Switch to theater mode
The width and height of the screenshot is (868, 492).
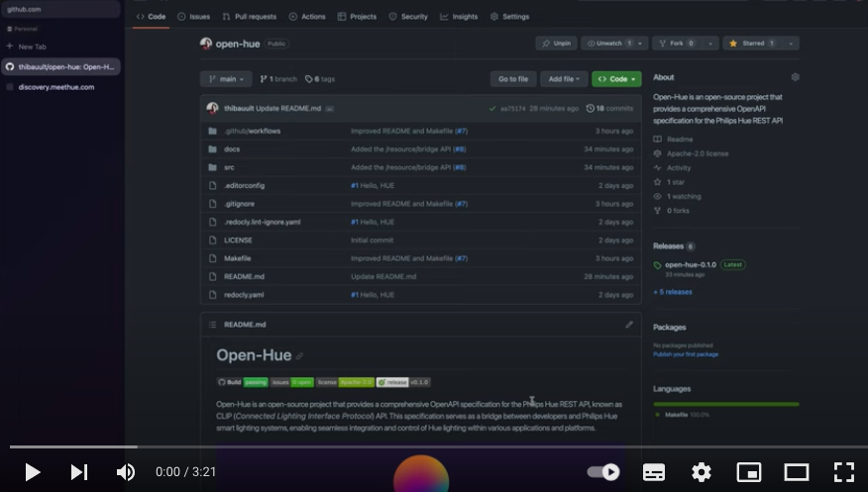pyautogui.click(x=797, y=472)
